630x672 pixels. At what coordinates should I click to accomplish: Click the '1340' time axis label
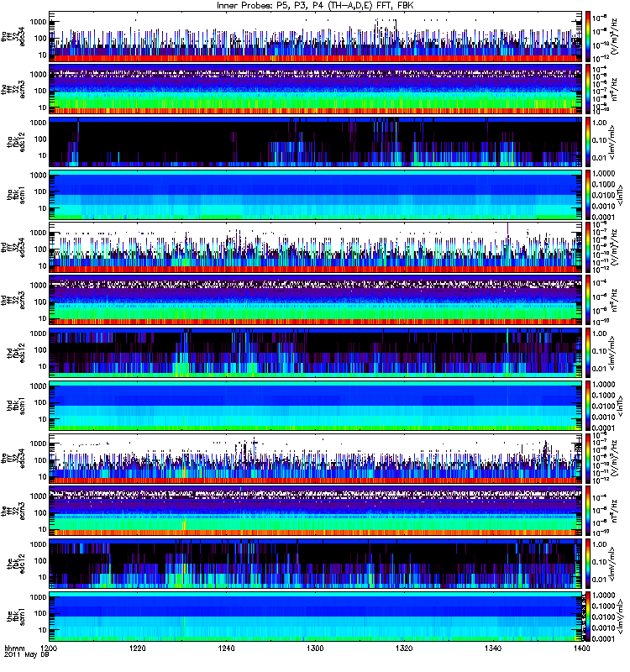point(493,648)
